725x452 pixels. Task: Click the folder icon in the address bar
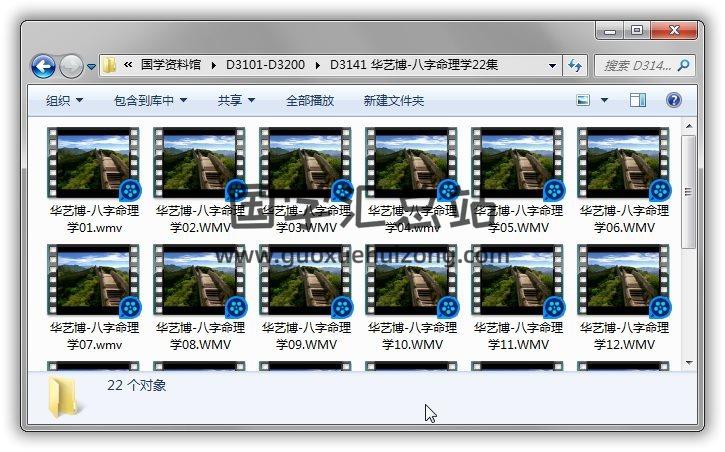click(x=110, y=65)
